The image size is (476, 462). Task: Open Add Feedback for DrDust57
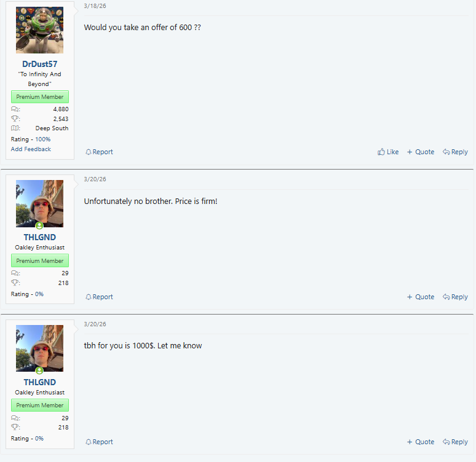pyautogui.click(x=31, y=149)
